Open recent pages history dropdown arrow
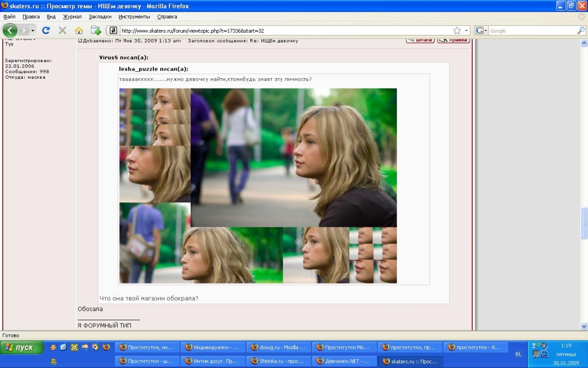This screenshot has width=588, height=368. [x=33, y=30]
